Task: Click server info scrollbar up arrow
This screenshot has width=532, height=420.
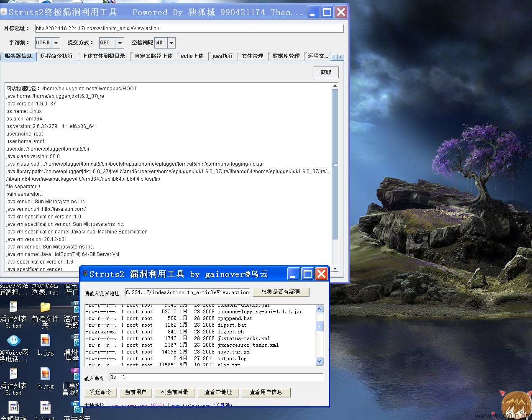Action: (x=335, y=86)
